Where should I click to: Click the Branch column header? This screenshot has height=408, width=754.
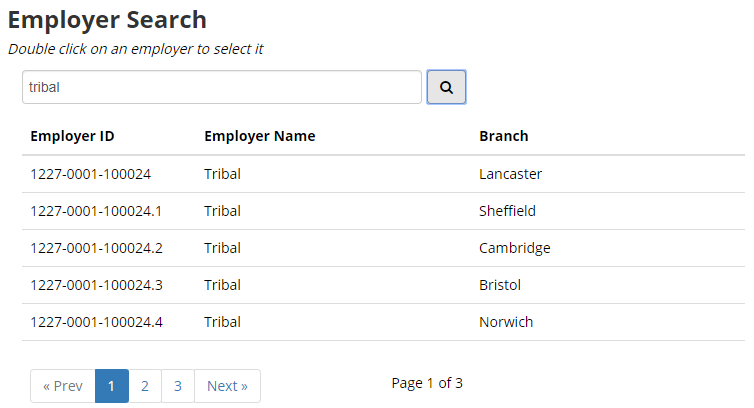[504, 136]
